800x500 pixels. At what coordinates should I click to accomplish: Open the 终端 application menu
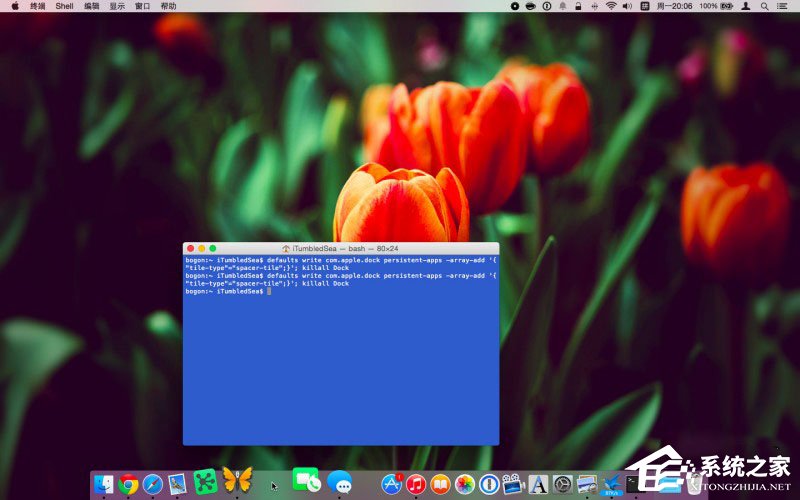click(38, 6)
